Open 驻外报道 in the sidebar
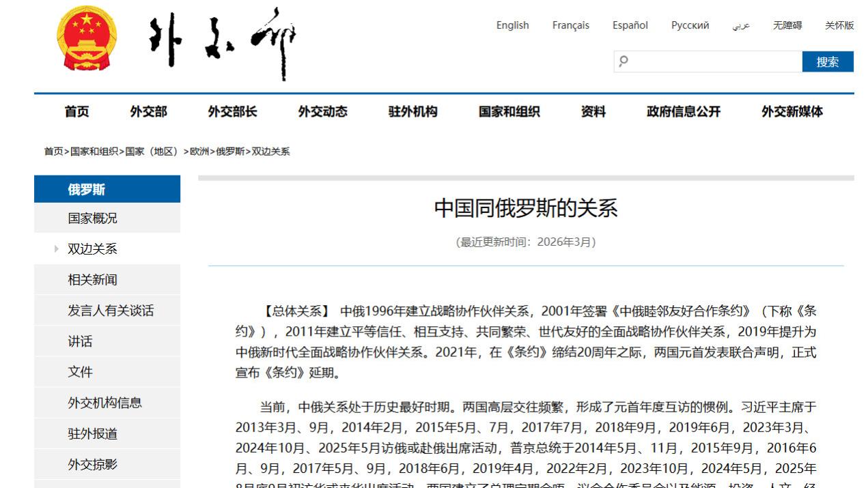This screenshot has width=868, height=488. point(107,433)
